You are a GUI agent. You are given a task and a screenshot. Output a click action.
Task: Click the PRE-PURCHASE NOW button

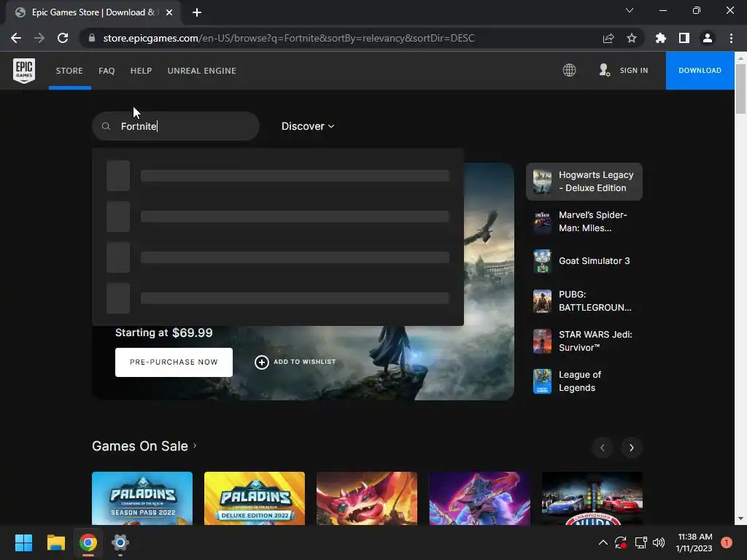click(174, 362)
